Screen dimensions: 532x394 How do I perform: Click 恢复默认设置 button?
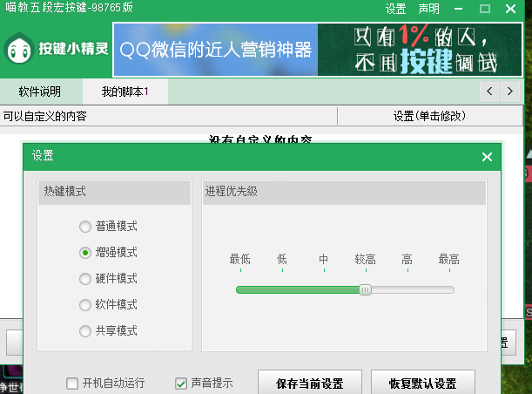point(423,384)
